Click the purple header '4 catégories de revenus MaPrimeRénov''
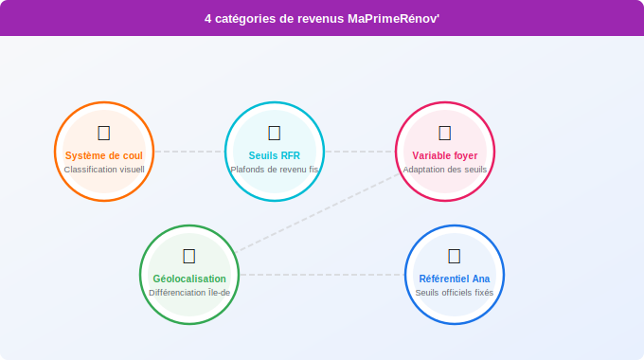The image size is (644, 360). 322,19
